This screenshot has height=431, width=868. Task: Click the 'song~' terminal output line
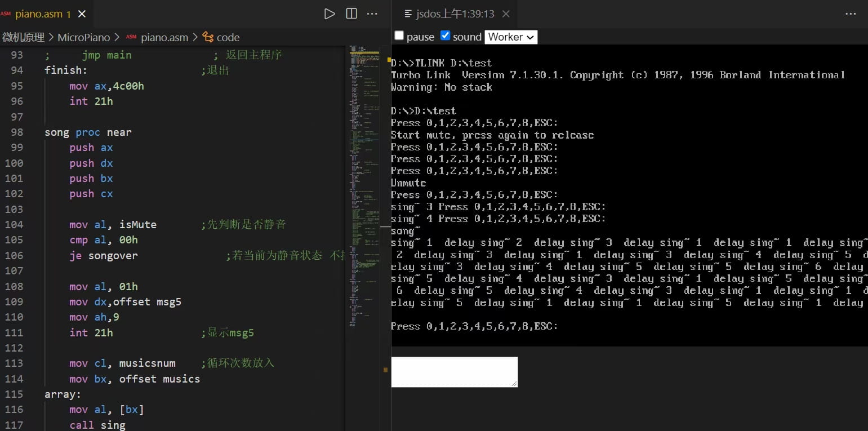tap(406, 231)
